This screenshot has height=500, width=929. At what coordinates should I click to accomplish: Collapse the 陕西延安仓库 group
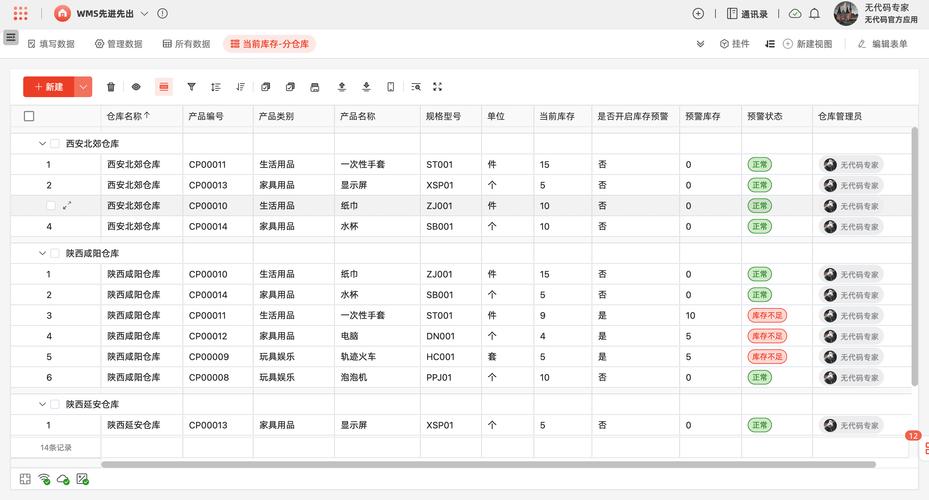[x=42, y=404]
